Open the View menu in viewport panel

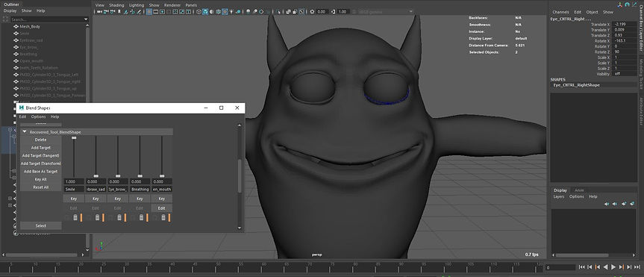coord(100,5)
